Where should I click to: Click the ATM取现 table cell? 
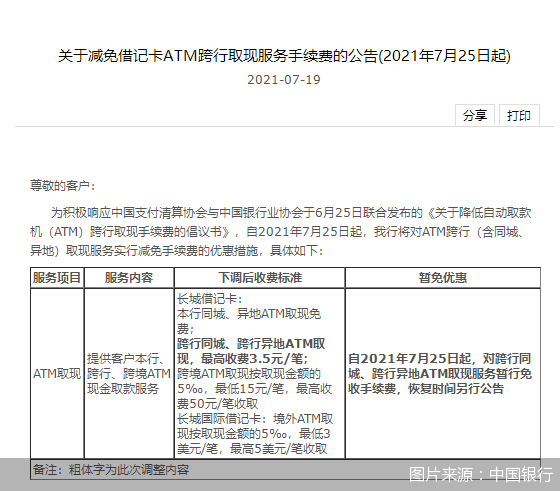pos(57,374)
